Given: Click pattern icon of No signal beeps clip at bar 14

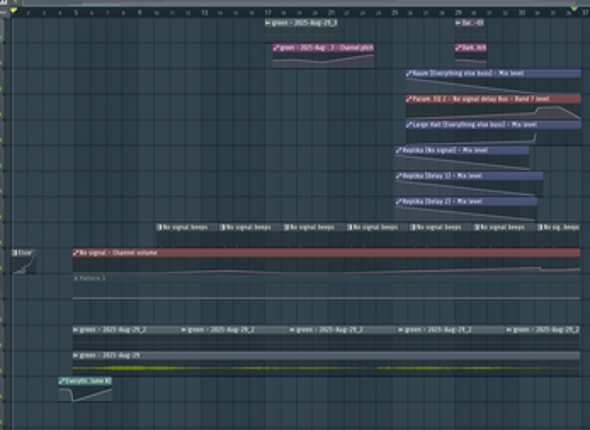Looking at the screenshot, I should coord(223,227).
